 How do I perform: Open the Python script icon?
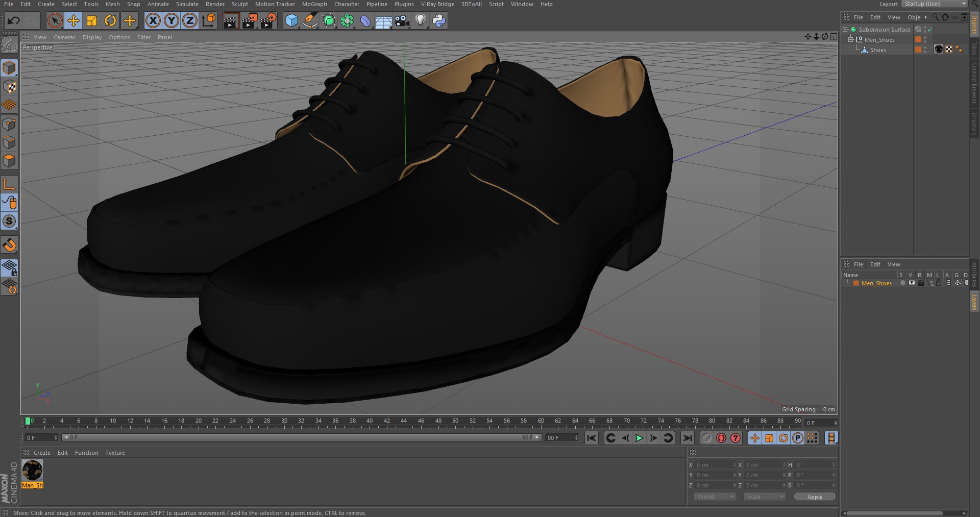(x=439, y=20)
